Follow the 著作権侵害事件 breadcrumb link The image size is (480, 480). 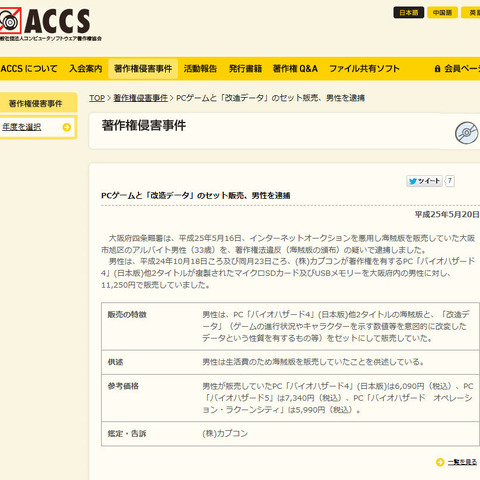pos(140,98)
